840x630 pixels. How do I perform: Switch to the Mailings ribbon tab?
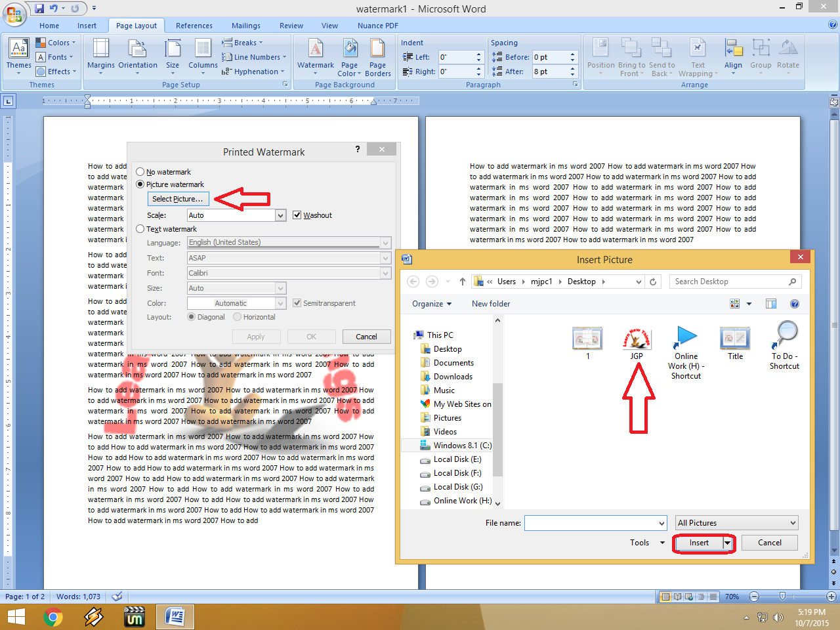[245, 26]
